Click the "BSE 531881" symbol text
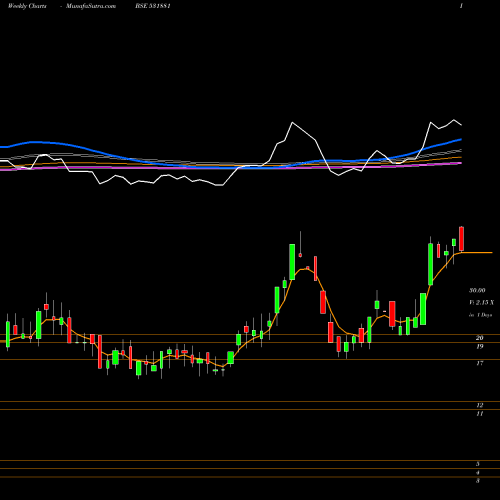This screenshot has height=500, width=500. tap(153, 6)
